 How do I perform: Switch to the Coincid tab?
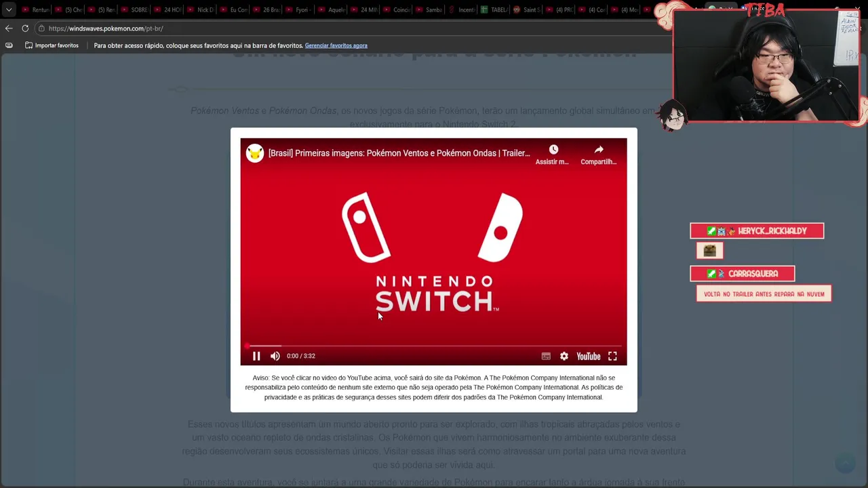(x=396, y=9)
